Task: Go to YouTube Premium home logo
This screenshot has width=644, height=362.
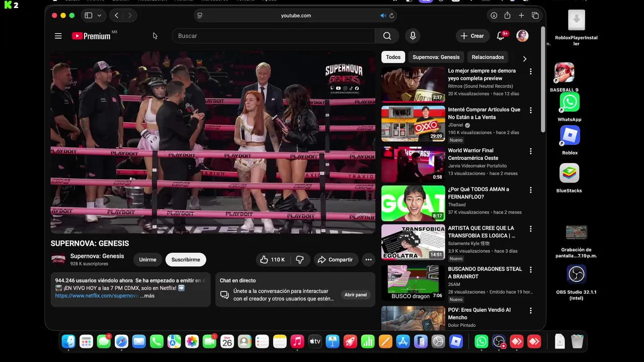Action: point(91,36)
